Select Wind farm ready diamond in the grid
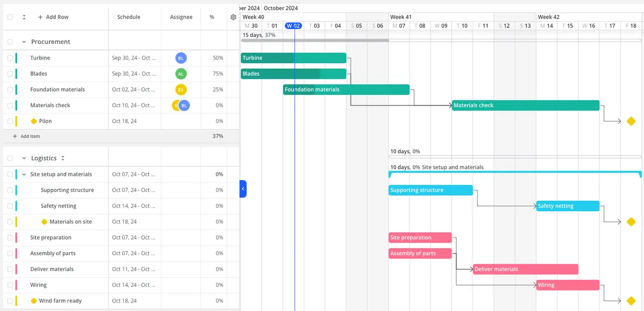 (34, 301)
